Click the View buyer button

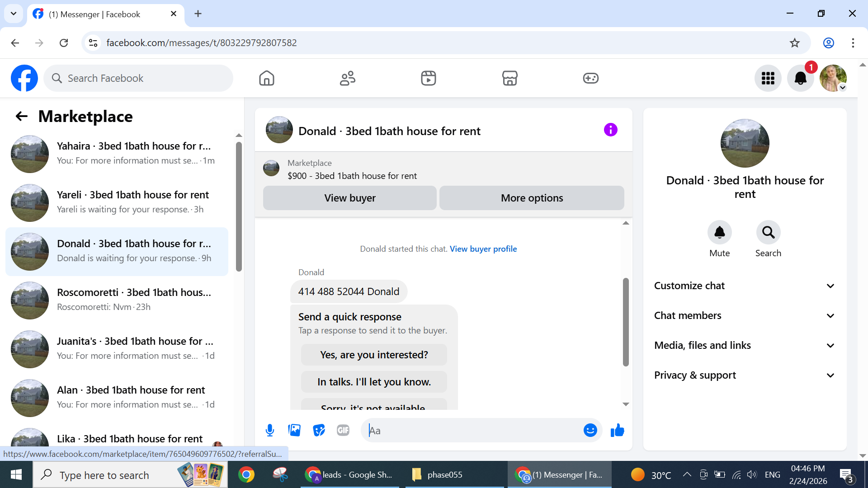(349, 198)
